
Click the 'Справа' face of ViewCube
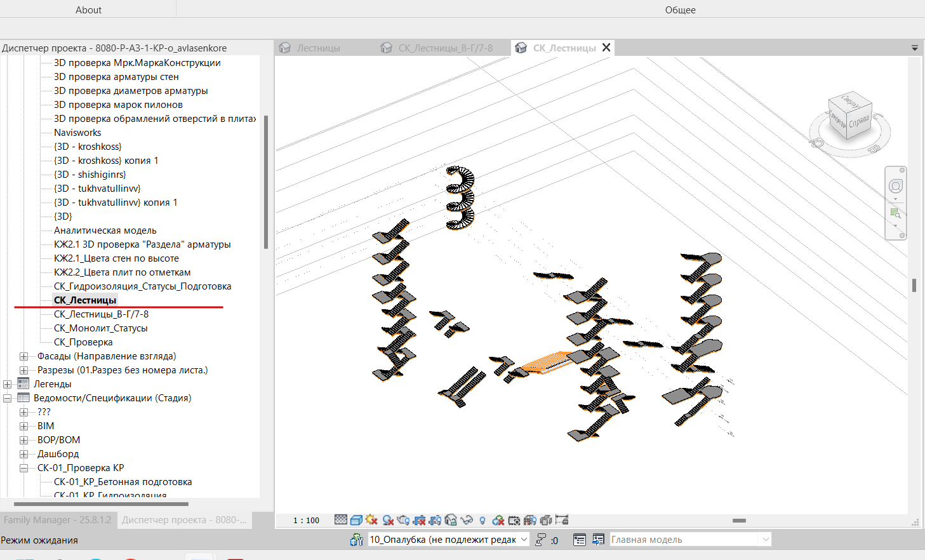[858, 122]
